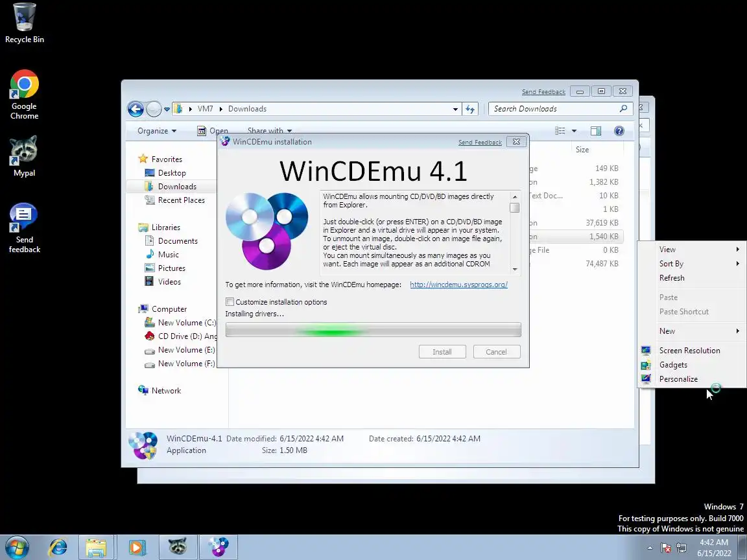Open Explorer help question mark icon
The height and width of the screenshot is (560, 747).
(619, 131)
